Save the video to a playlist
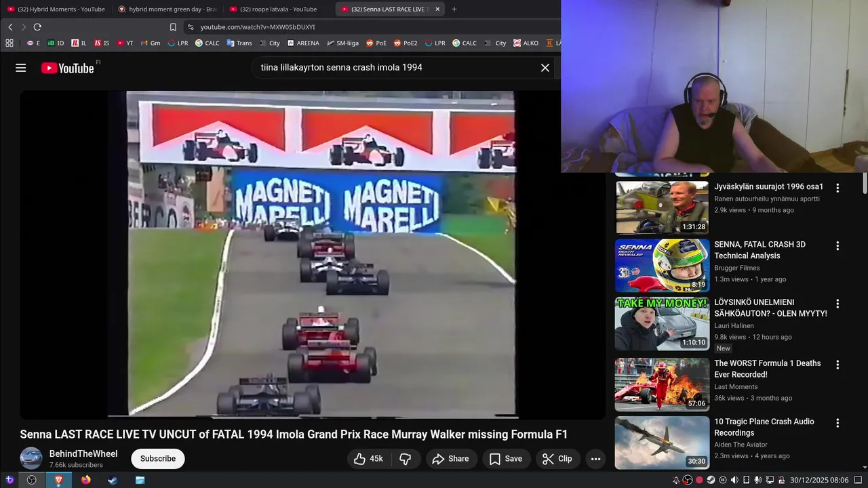The height and width of the screenshot is (488, 868). pyautogui.click(x=506, y=459)
